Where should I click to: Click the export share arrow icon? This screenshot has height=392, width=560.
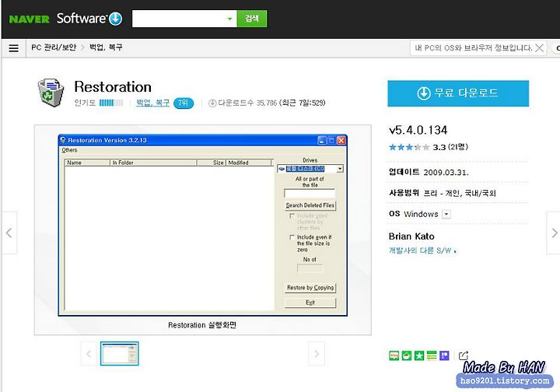pyautogui.click(x=464, y=355)
